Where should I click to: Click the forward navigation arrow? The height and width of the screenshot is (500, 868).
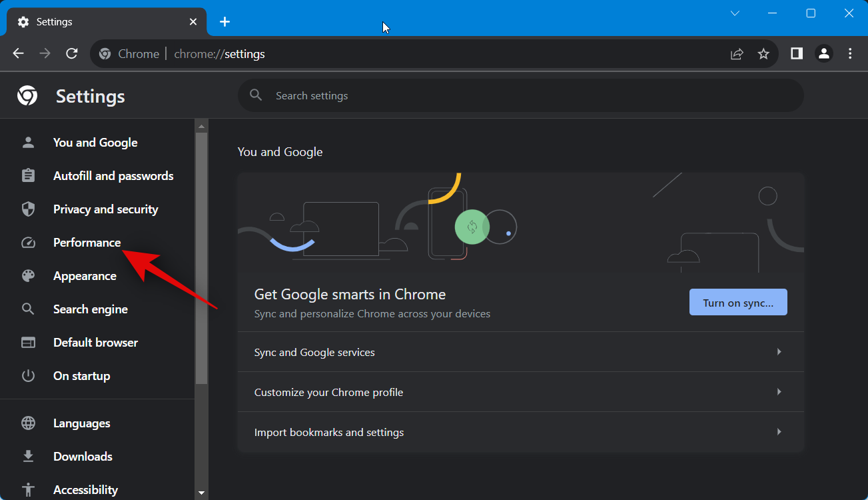coord(45,54)
